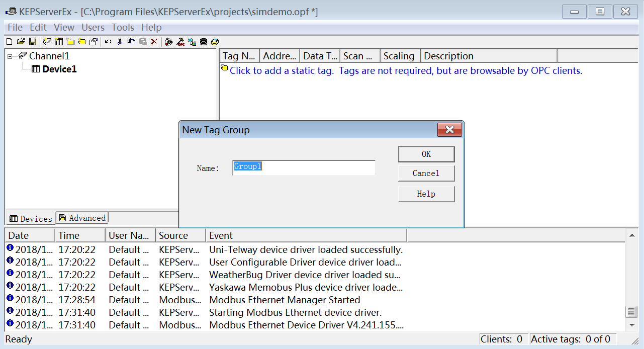Cancel the New Tag Group dialog
The height and width of the screenshot is (349, 644).
[426, 173]
